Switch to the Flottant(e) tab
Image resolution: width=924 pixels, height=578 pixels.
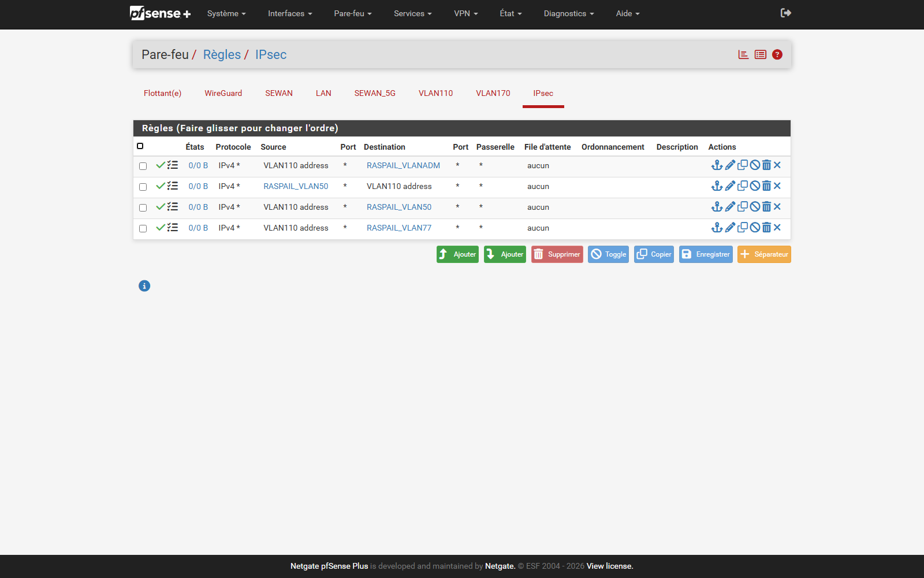click(162, 93)
